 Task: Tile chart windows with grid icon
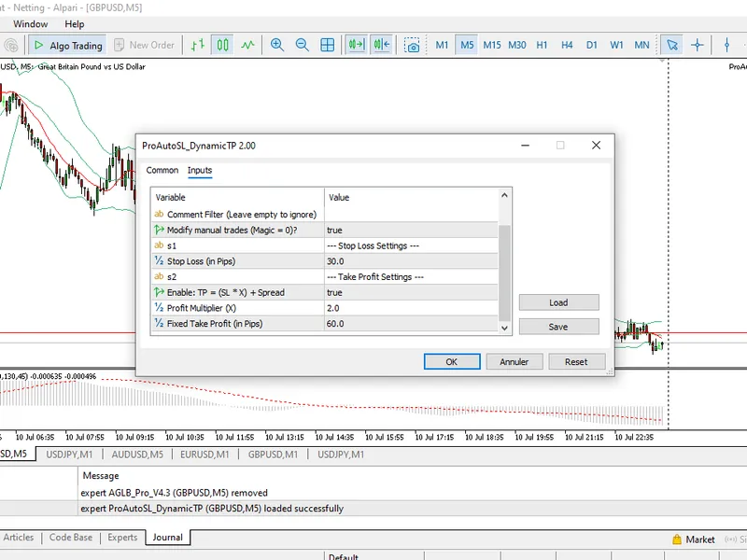click(x=328, y=45)
